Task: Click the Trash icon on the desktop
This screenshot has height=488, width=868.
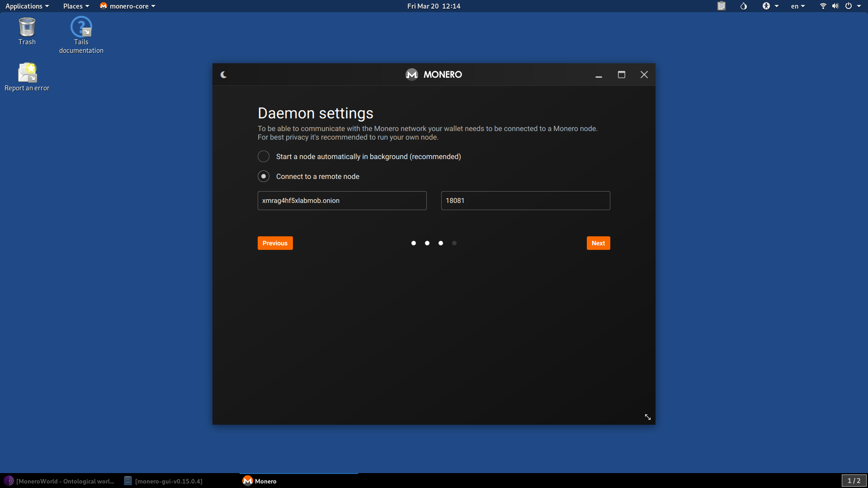Action: click(27, 28)
